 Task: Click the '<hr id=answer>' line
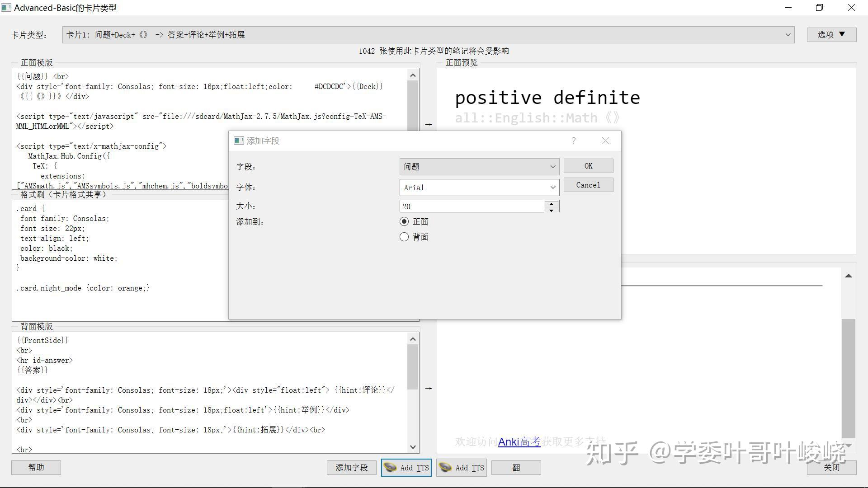[44, 360]
